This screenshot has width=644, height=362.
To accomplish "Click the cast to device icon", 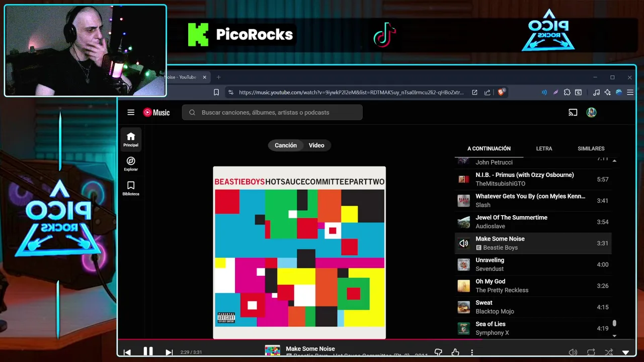I will (x=573, y=113).
